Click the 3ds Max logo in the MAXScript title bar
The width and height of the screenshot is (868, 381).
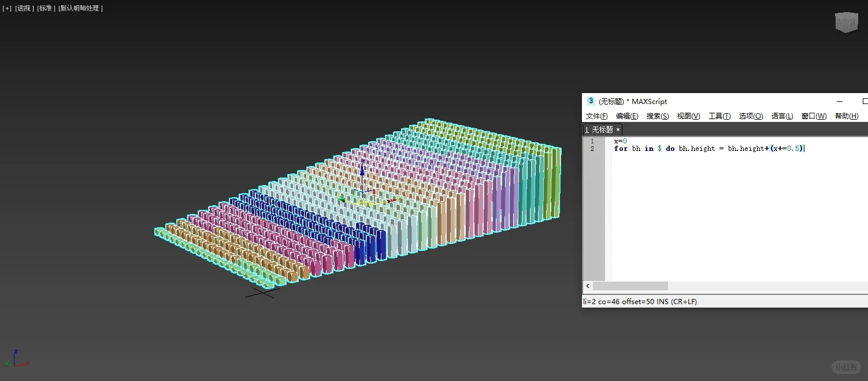coord(590,101)
